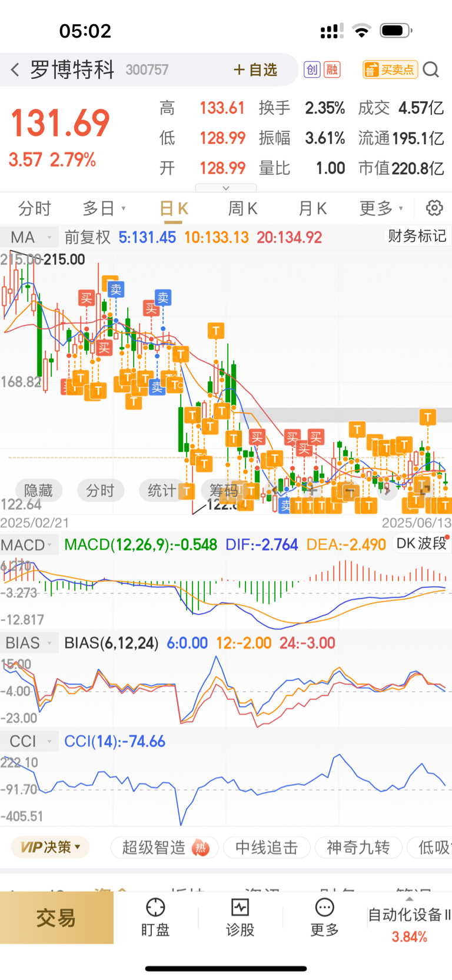Tap the 热 hot badge on 超级智造
The width and height of the screenshot is (452, 980).
201,848
